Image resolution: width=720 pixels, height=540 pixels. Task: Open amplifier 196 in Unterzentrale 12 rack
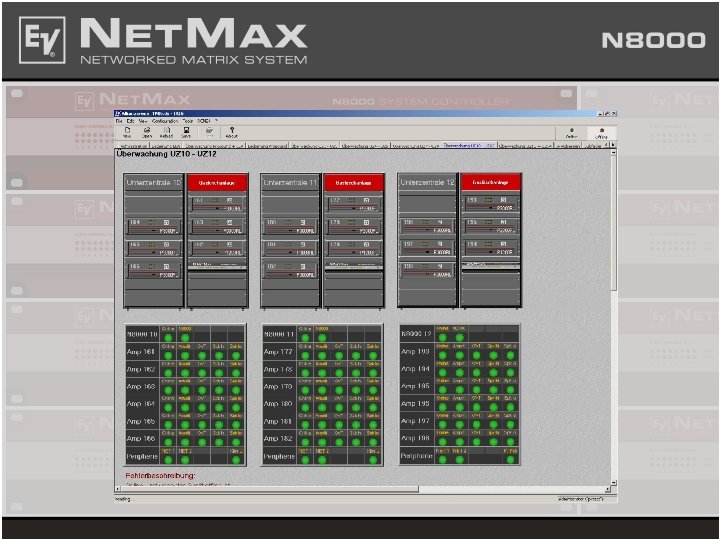427,225
